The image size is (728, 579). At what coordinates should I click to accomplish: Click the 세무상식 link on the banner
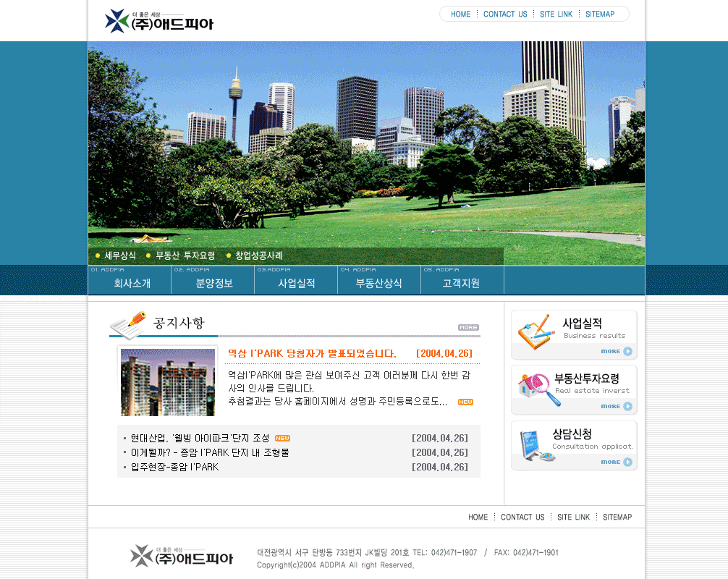[120, 255]
